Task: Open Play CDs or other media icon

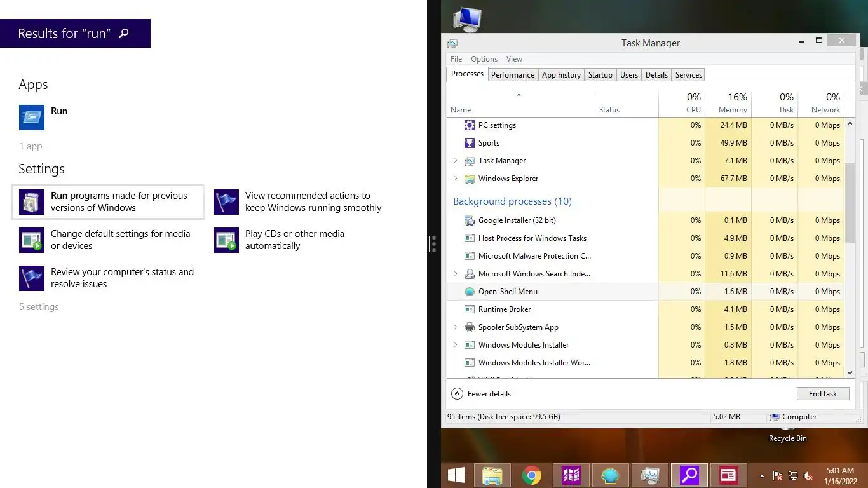Action: click(x=226, y=240)
